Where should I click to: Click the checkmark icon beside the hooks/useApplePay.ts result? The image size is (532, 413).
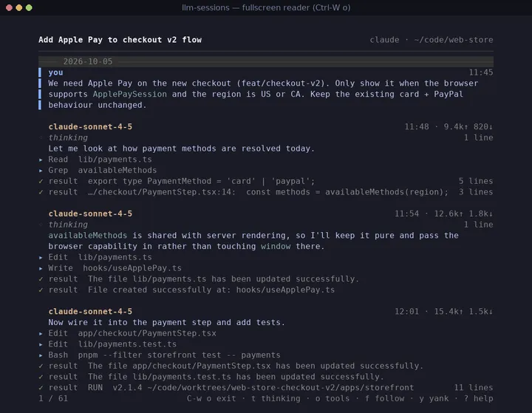[x=41, y=290]
